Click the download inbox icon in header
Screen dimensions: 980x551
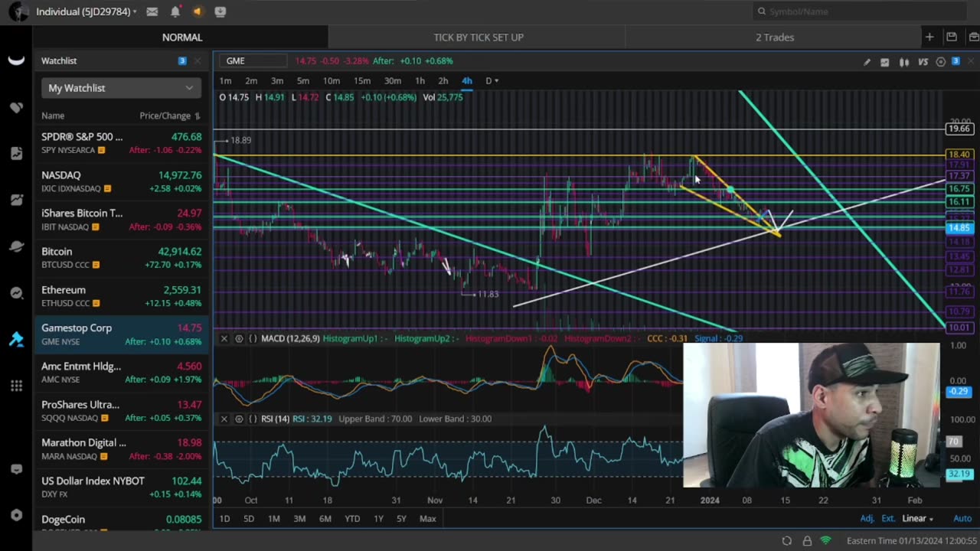[220, 11]
